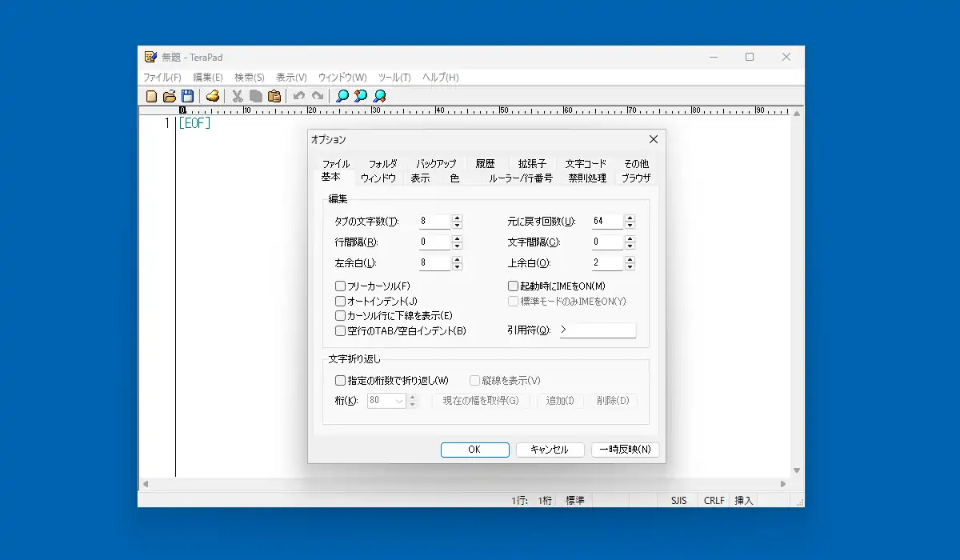Click 標準モードのみIMEをON(Y) checkbox
Viewport: 960px width, 560px height.
pyautogui.click(x=514, y=301)
